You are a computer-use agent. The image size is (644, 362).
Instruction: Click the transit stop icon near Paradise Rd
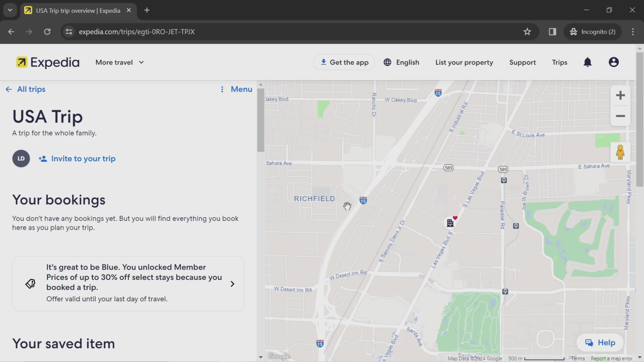[x=516, y=226]
